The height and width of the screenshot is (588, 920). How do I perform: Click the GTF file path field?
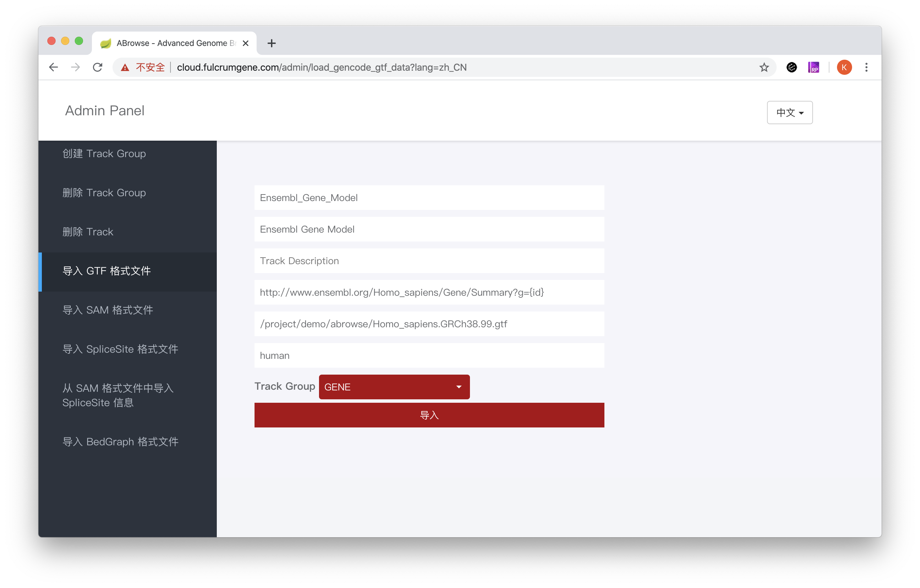coord(429,324)
